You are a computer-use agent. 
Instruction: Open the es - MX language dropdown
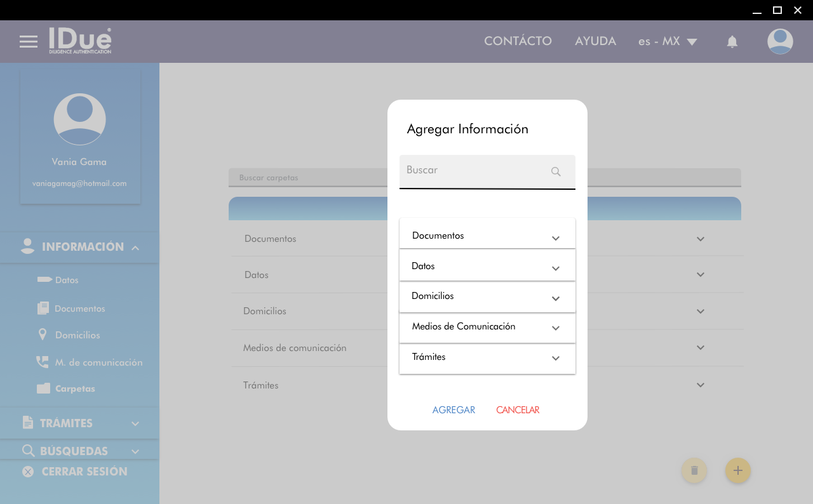pyautogui.click(x=668, y=41)
